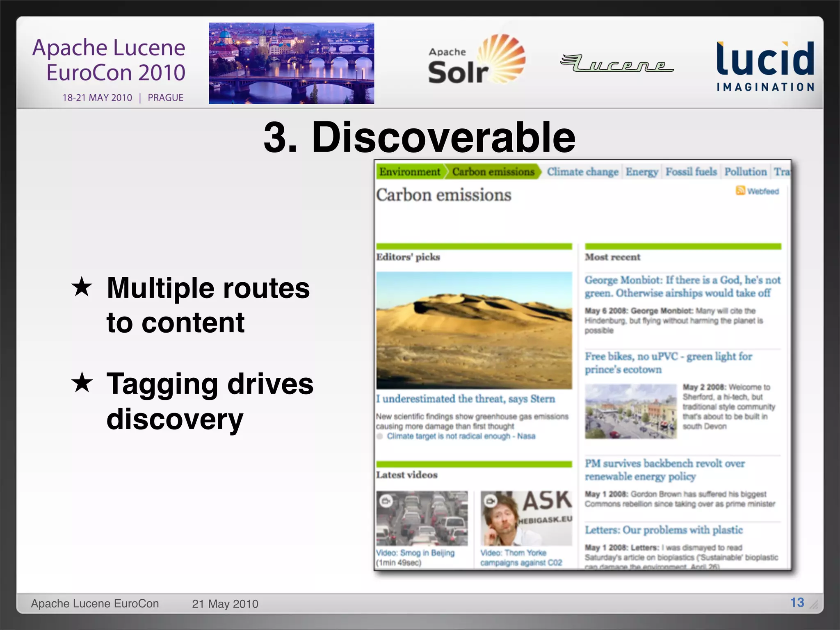Viewport: 840px width, 630px height.
Task: Click the star bullet beside 'Multiple routes'
Action: click(82, 286)
